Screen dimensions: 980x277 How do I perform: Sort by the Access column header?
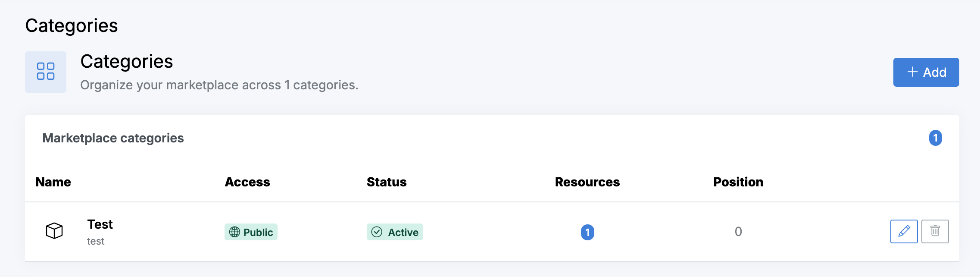(247, 182)
